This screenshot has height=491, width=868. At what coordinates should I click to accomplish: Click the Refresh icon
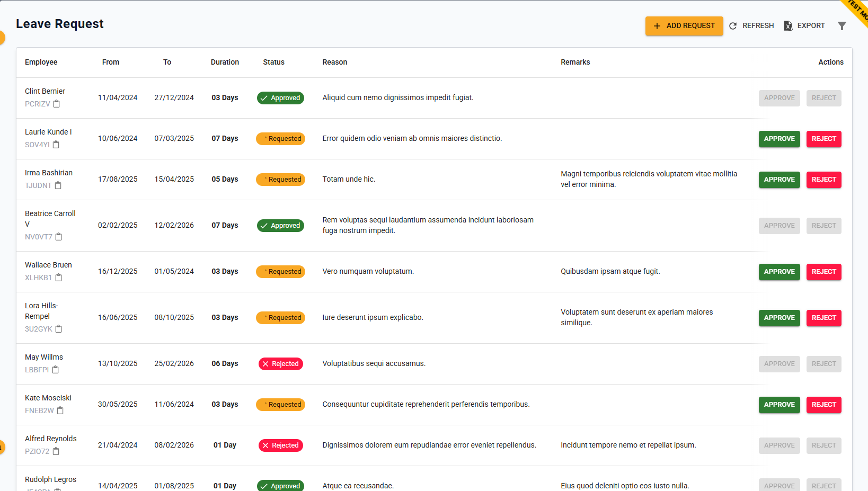coord(733,25)
